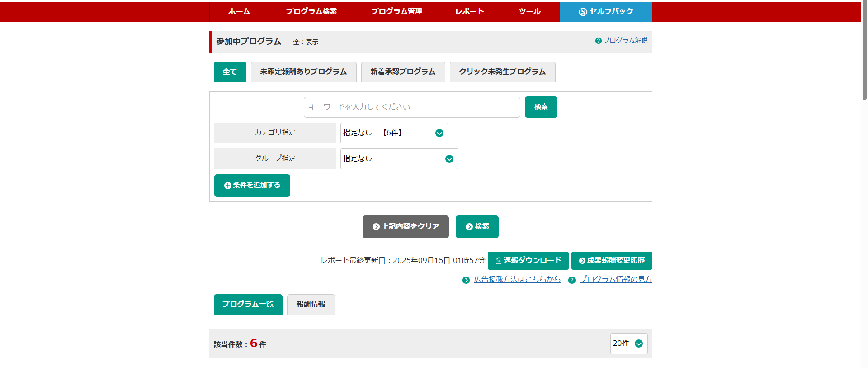Show the クリック未発生プログラム tab
868x368 pixels.
click(x=502, y=72)
